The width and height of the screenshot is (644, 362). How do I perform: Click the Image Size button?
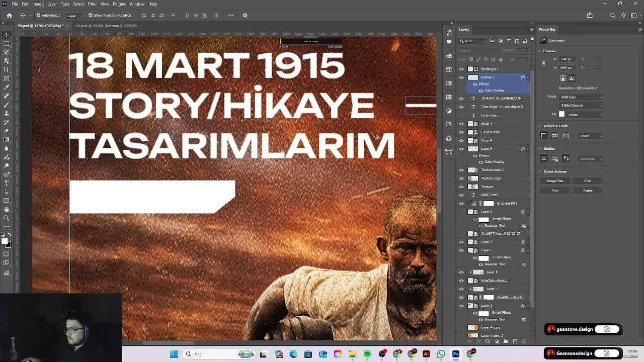click(x=555, y=181)
